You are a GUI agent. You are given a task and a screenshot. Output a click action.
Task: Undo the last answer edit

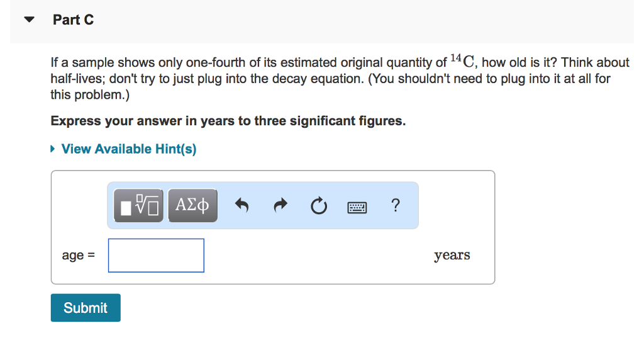[242, 205]
